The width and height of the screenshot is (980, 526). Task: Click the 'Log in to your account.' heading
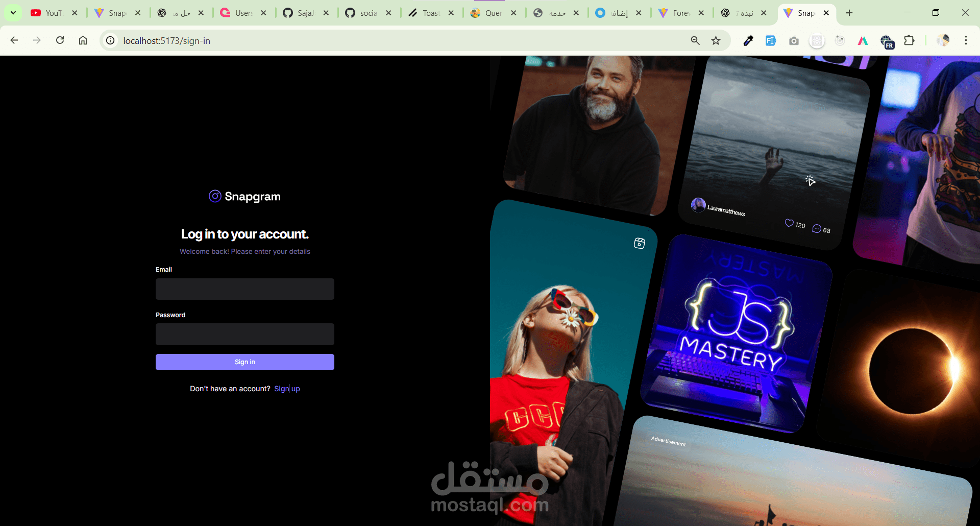click(245, 234)
